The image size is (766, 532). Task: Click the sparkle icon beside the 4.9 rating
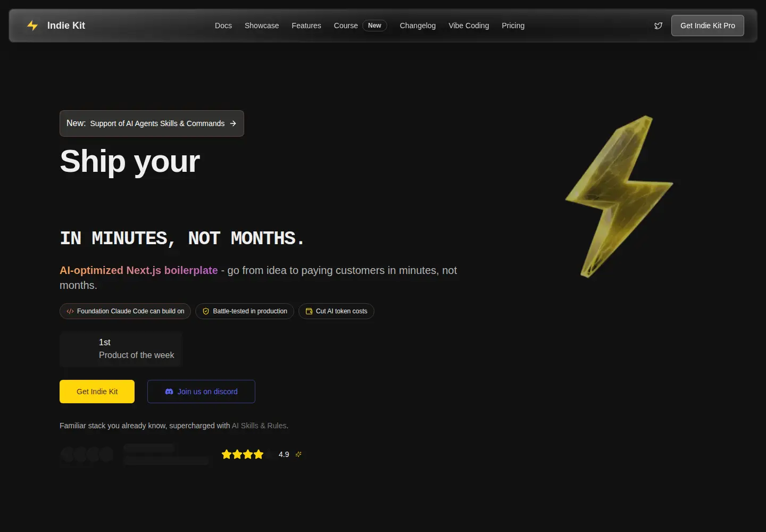tap(298, 454)
